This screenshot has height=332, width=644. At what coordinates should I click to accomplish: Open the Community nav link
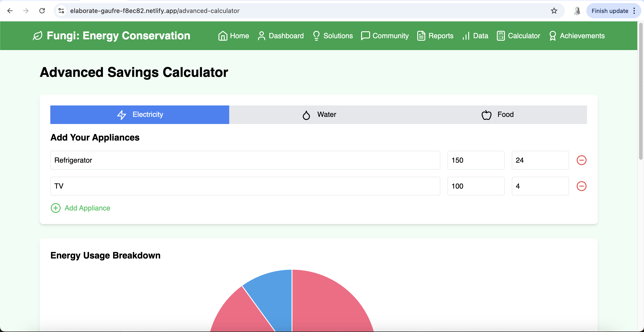pyautogui.click(x=385, y=36)
